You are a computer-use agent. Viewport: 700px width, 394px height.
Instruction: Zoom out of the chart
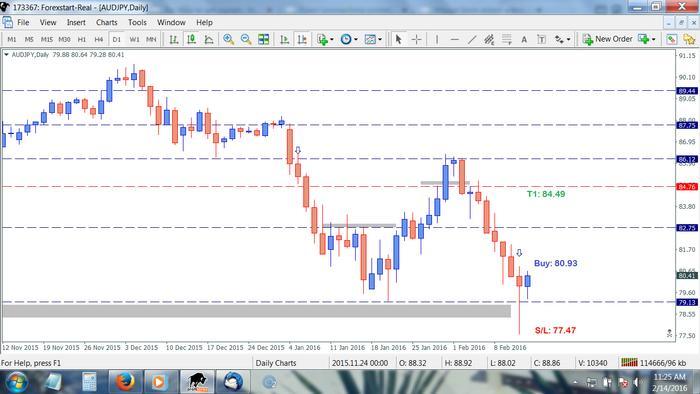tap(246, 39)
